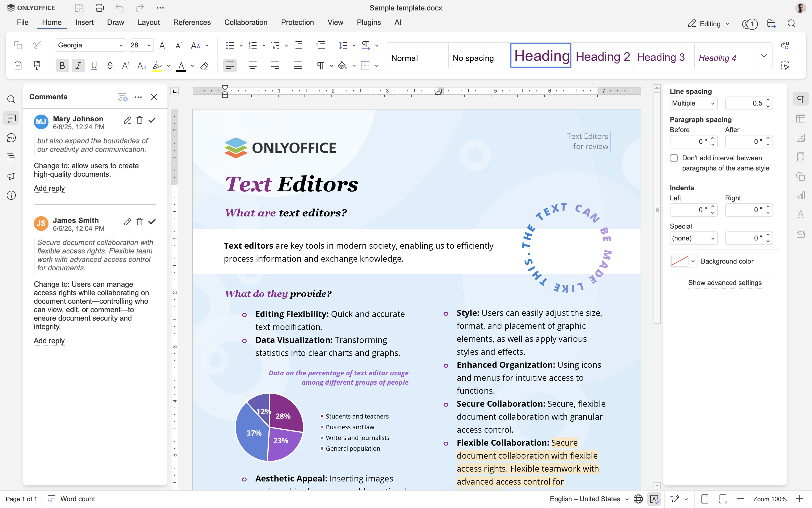Open Special indent (none) dropdown
812x508 pixels.
[x=694, y=238]
